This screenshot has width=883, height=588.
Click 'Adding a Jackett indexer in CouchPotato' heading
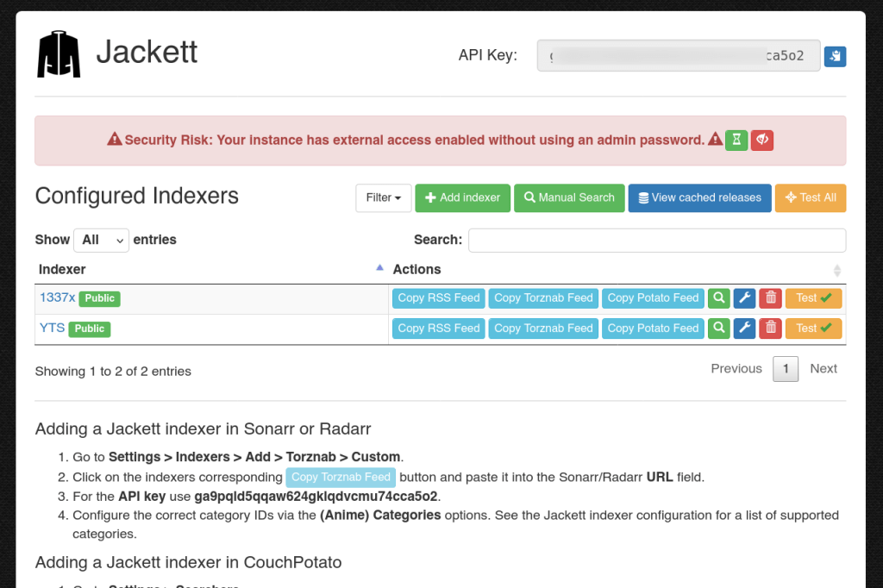click(x=188, y=563)
